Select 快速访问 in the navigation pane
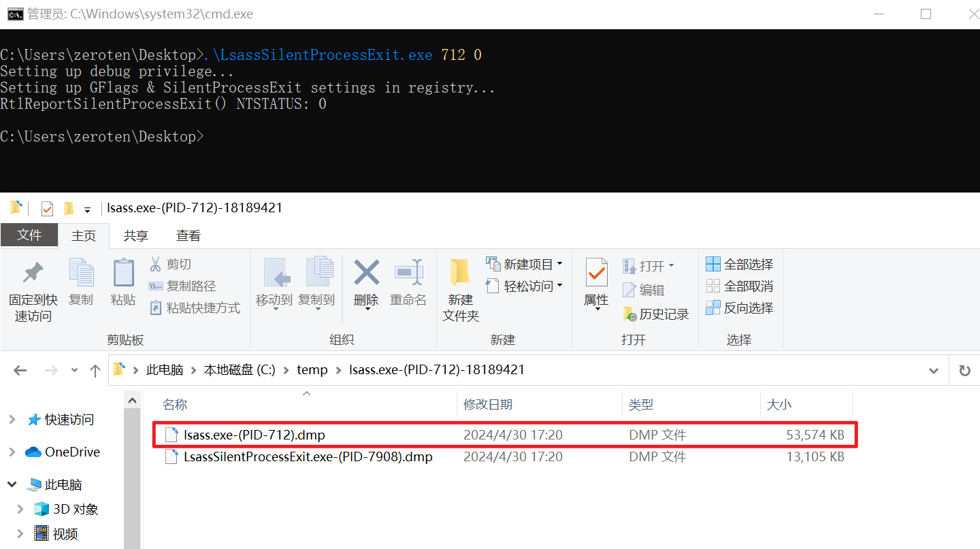 [x=69, y=420]
